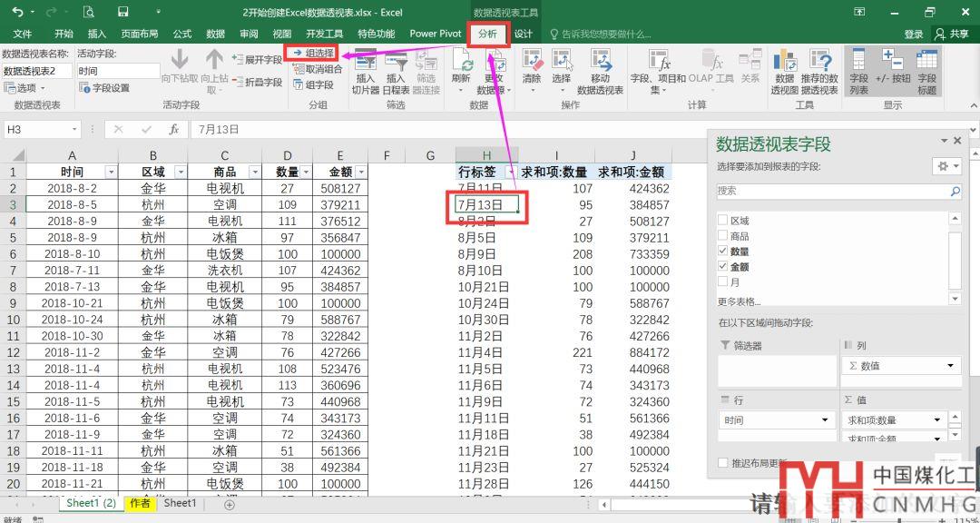This screenshot has width=980, height=523.
Task: Uncheck the 数量 field checkbox
Action: coord(723,252)
